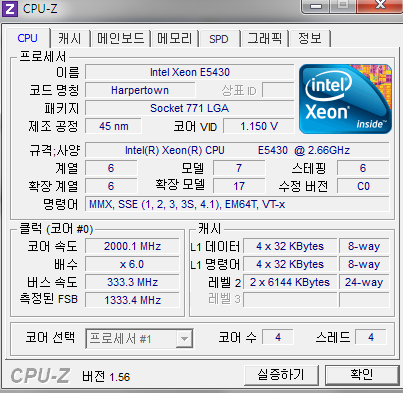Click the Intel Xeon E5430 name field
Screen dimensions: 403x393
[190, 72]
